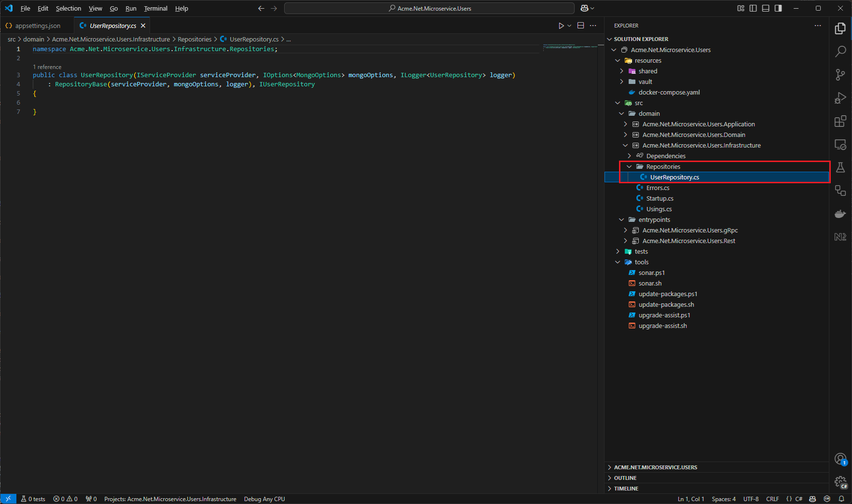This screenshot has height=504, width=852.
Task: Open the Run and Debug view
Action: (840, 98)
